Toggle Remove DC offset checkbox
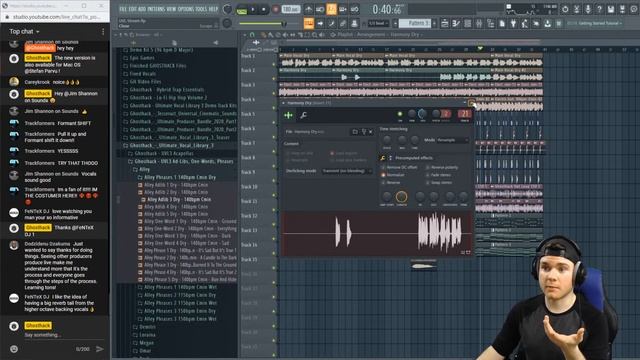Viewport: 640px width, 360px height. [x=383, y=167]
